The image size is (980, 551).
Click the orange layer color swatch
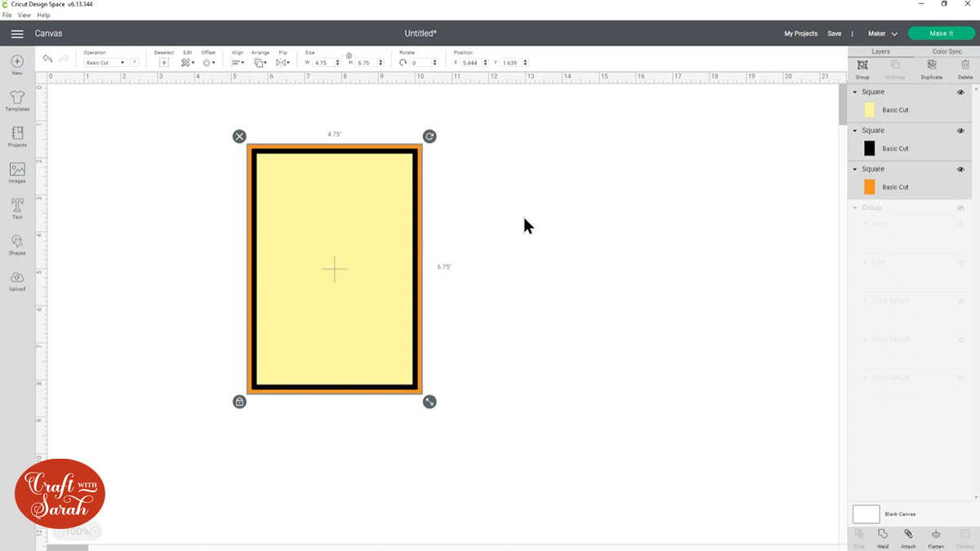pos(869,187)
